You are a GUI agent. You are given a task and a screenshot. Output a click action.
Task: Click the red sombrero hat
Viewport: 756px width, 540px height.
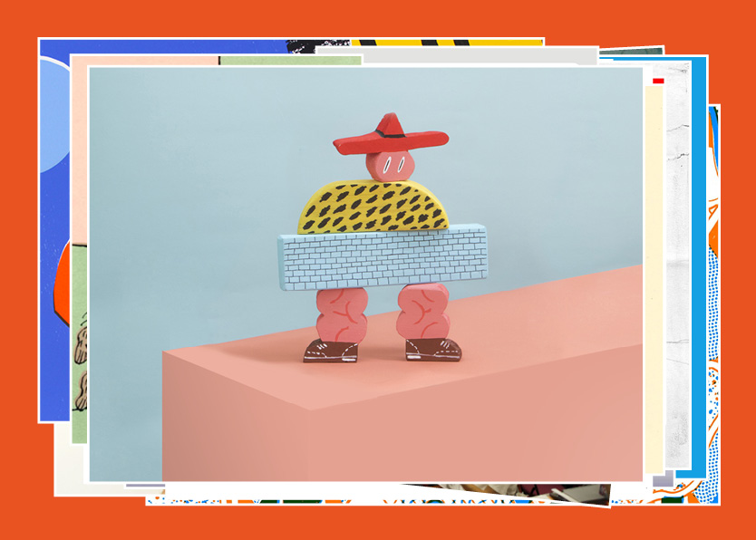[390, 136]
